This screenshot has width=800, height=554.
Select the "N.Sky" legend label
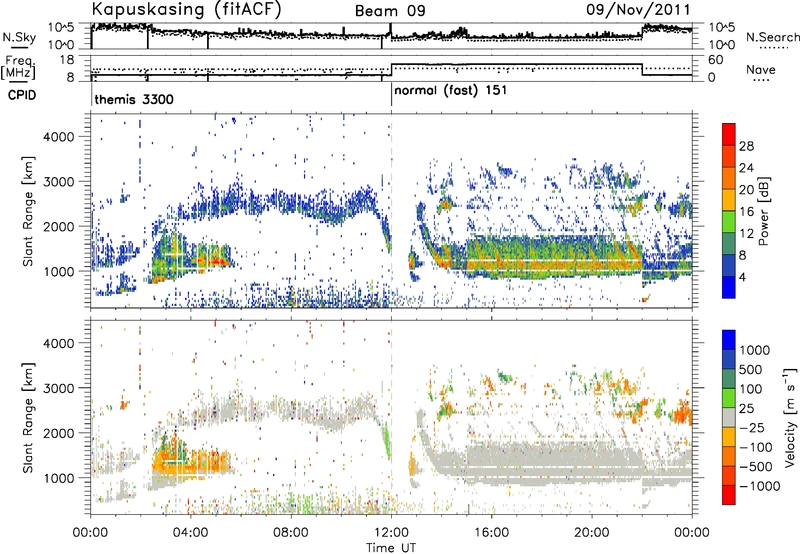click(x=19, y=37)
